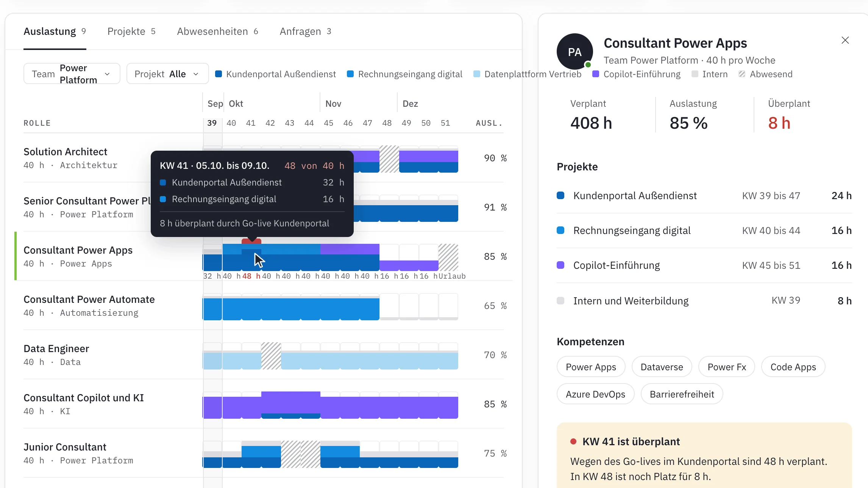
Task: Click the Rechnungseingang digital line in the tooltip
Action: (252, 199)
